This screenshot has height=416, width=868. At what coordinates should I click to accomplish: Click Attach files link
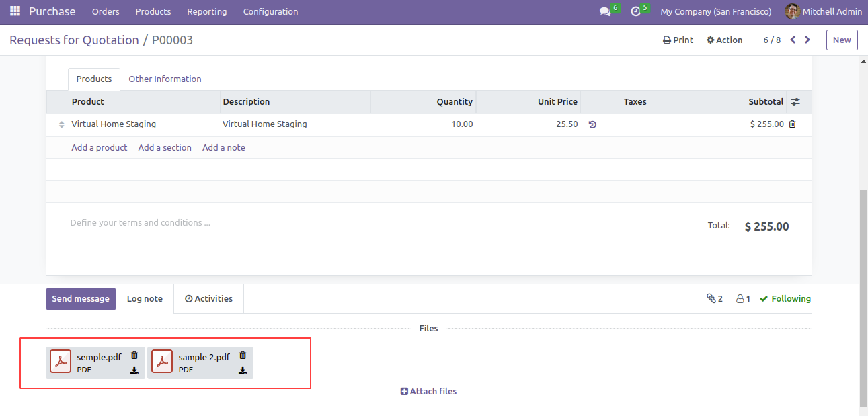428,391
